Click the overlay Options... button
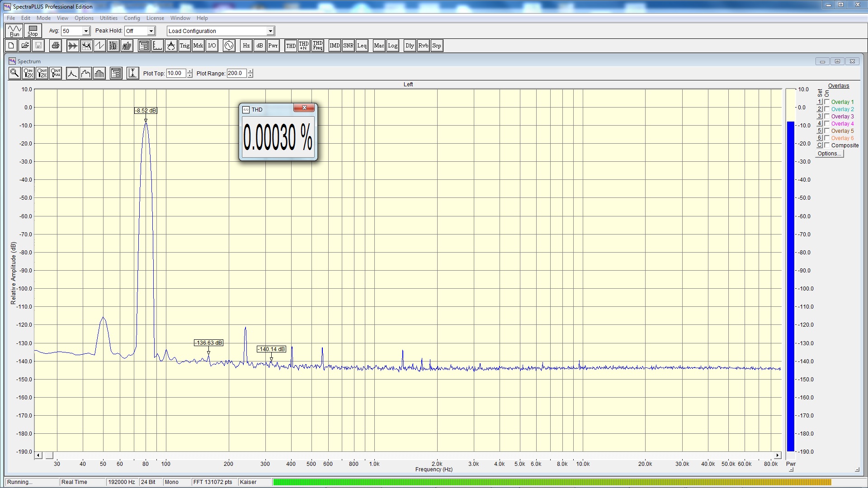This screenshot has height=488, width=868. click(829, 154)
